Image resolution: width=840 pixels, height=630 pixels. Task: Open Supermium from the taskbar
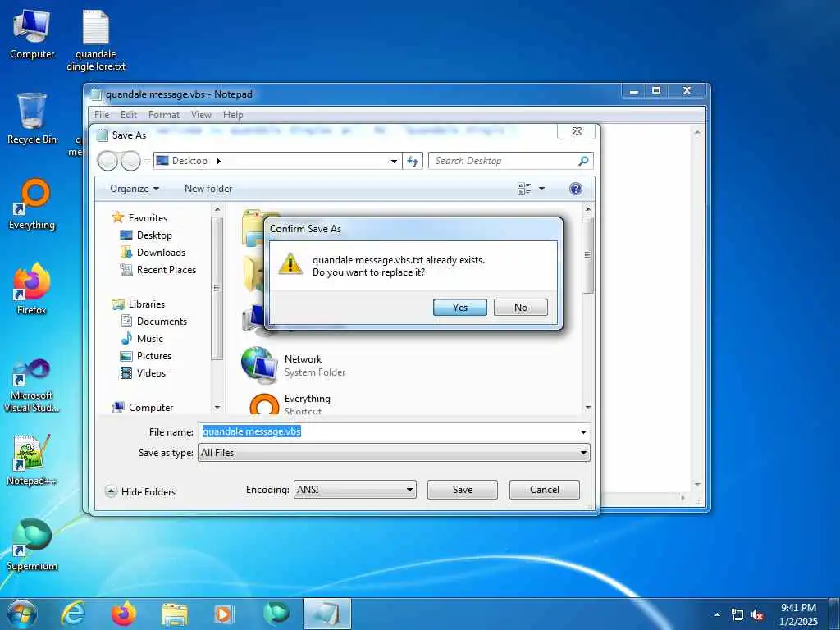click(276, 614)
